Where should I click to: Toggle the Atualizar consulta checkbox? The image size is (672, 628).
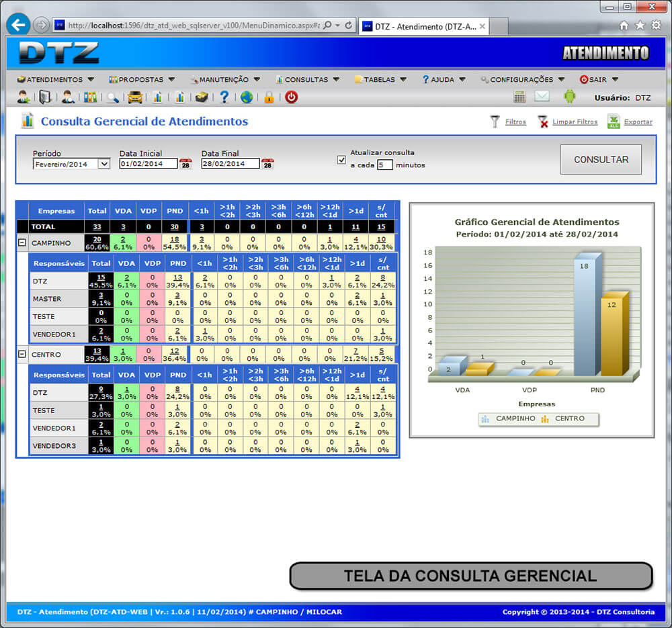coord(341,160)
